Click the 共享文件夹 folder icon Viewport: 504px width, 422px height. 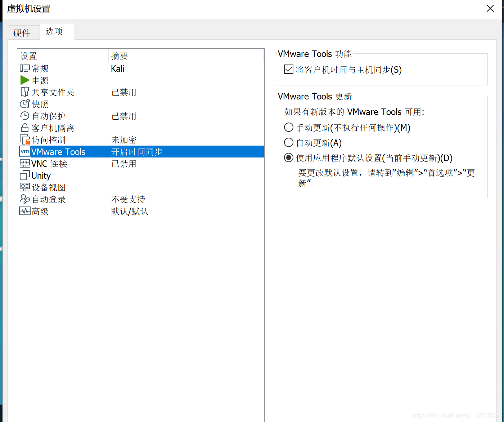coord(24,92)
